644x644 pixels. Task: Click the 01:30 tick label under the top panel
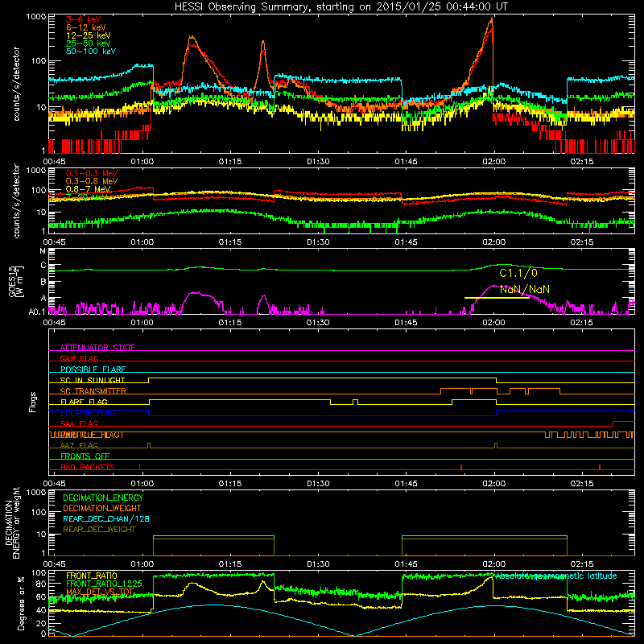318,162
